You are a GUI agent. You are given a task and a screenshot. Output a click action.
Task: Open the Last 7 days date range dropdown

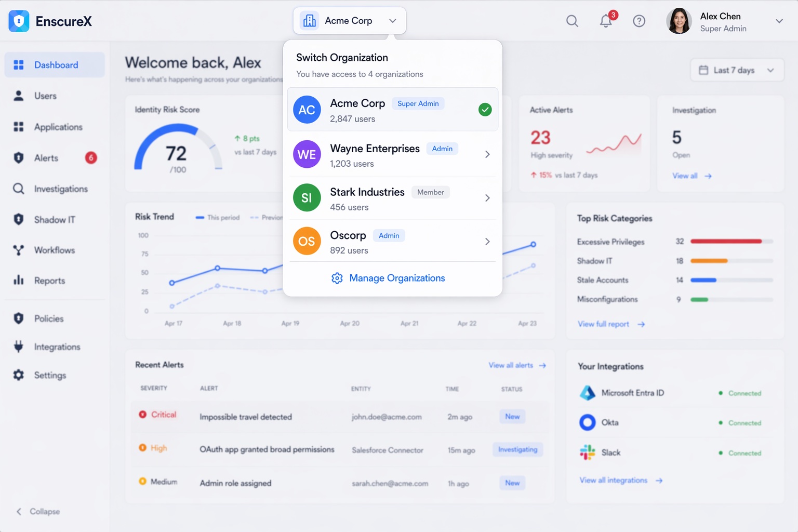737,70
